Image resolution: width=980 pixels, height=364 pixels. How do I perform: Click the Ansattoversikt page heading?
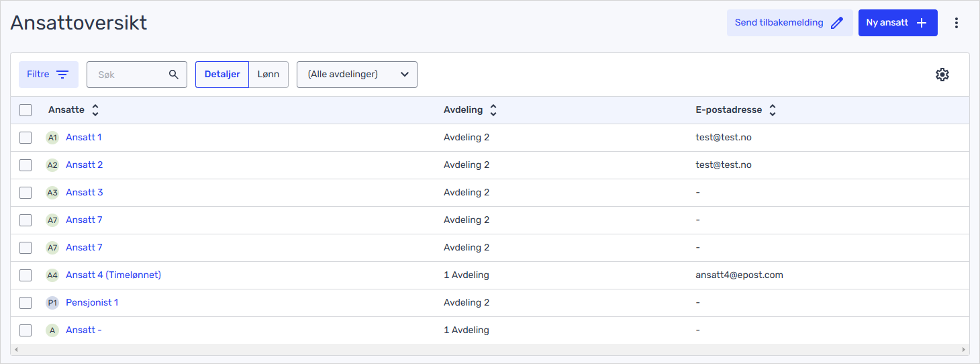click(x=79, y=23)
